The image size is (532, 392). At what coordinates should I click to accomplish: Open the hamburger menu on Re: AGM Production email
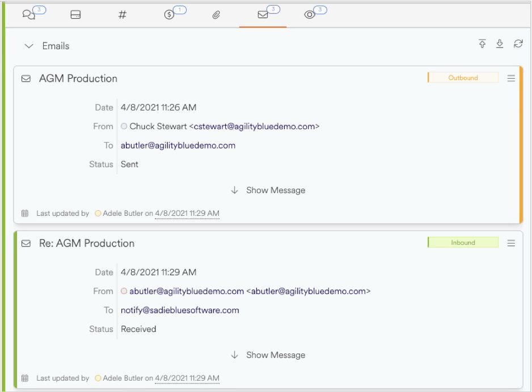point(512,243)
